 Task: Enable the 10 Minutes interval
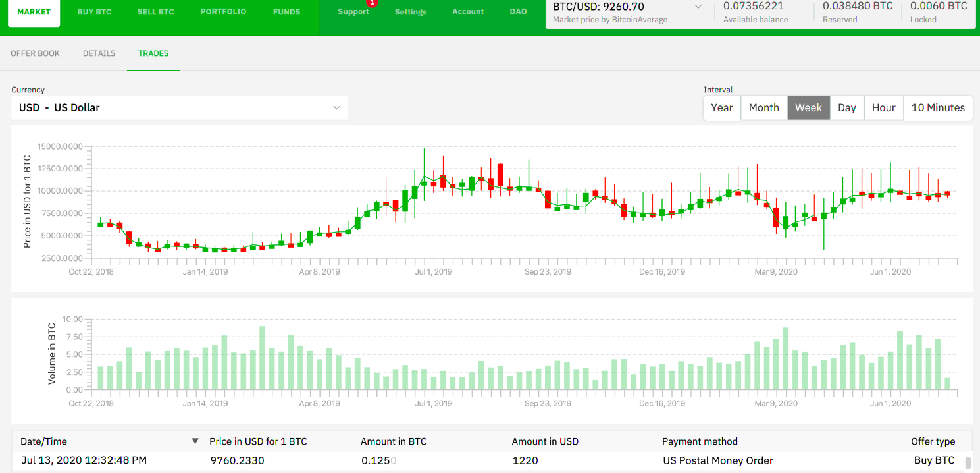(937, 107)
